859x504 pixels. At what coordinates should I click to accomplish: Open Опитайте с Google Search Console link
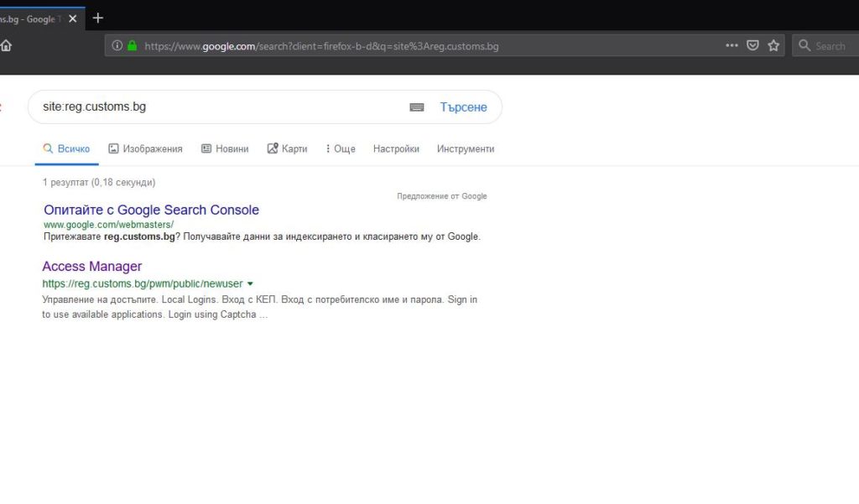151,210
